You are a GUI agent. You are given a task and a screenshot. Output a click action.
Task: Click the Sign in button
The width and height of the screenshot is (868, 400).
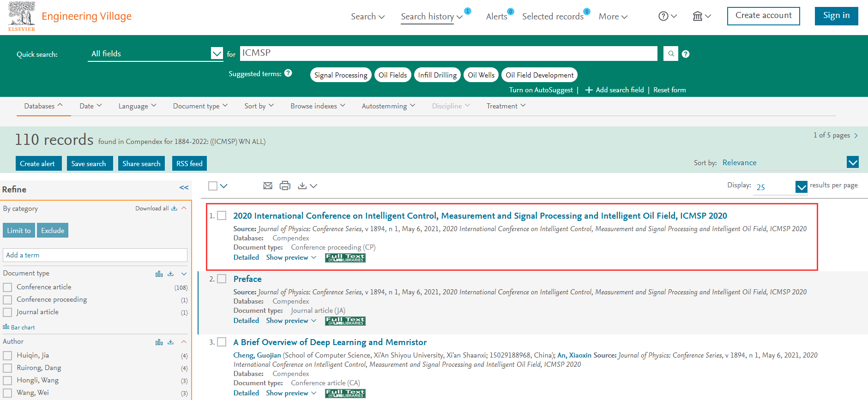[836, 16]
